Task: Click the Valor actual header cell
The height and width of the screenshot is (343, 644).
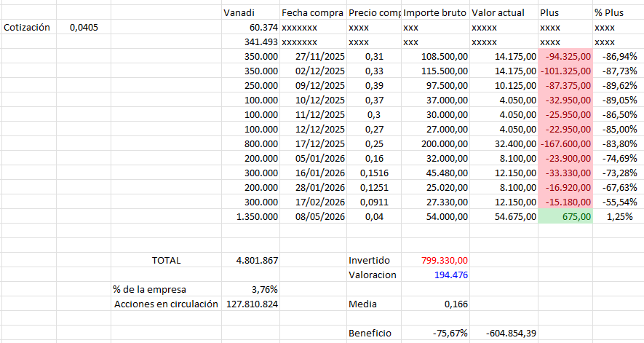Action: point(504,13)
